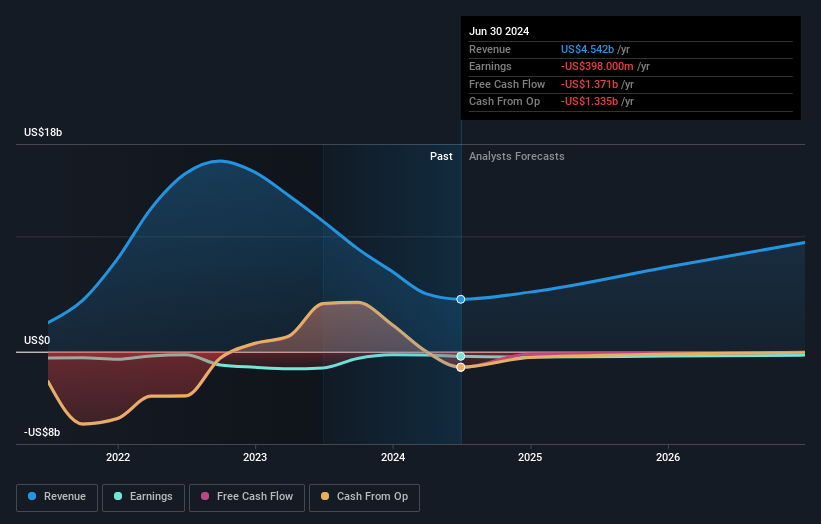Toggle the Free Cash Flow legend series

click(247, 497)
